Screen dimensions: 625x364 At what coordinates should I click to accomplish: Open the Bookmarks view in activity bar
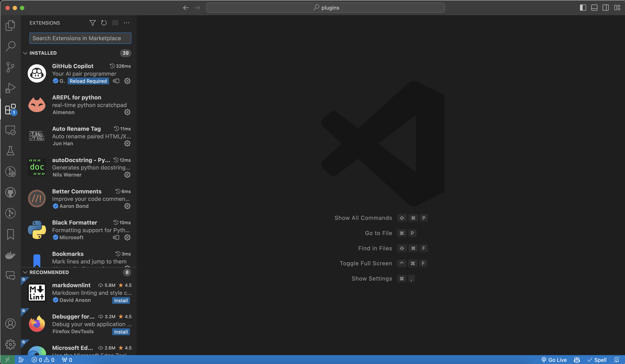[10, 234]
